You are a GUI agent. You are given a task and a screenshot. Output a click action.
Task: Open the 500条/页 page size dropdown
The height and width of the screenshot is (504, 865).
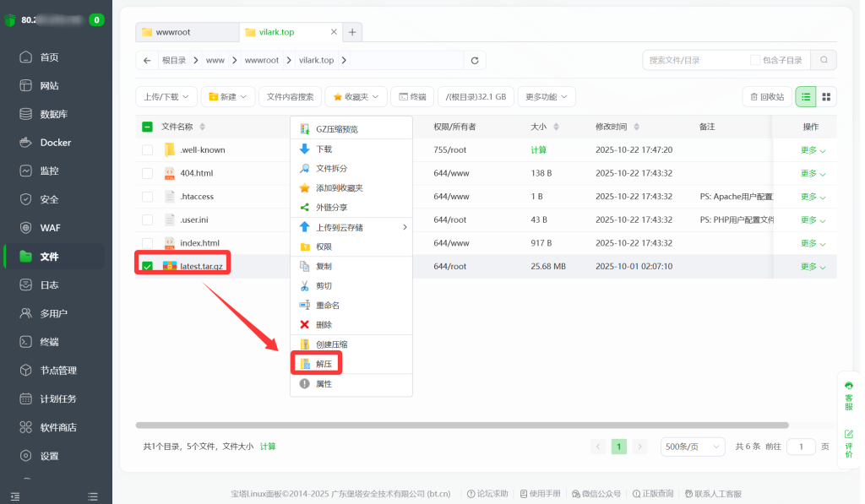coord(693,446)
